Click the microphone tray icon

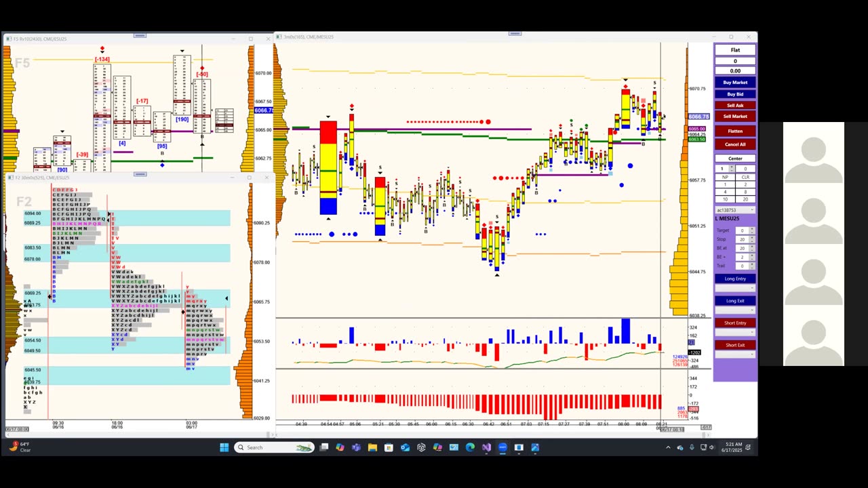(692, 447)
